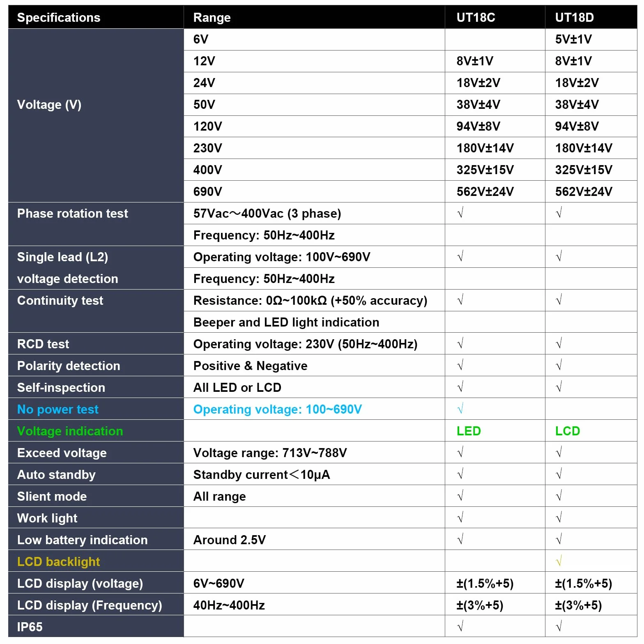Select the Frequency line under Phase rotation test

[x=264, y=235]
